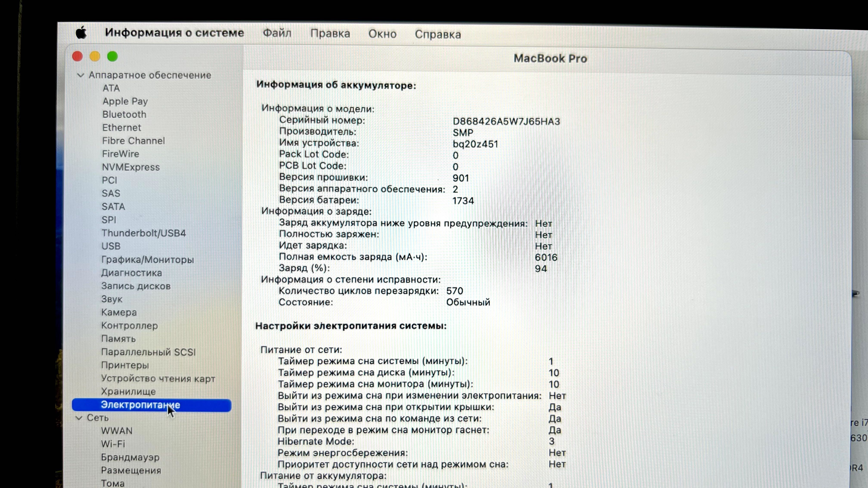Click full charge capacity value 6016
This screenshot has height=488, width=868.
coord(546,258)
